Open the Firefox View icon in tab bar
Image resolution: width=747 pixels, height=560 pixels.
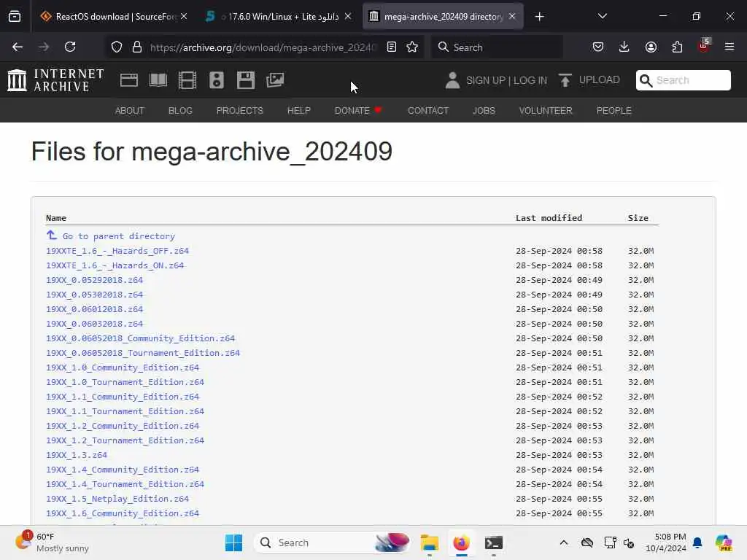click(x=15, y=17)
